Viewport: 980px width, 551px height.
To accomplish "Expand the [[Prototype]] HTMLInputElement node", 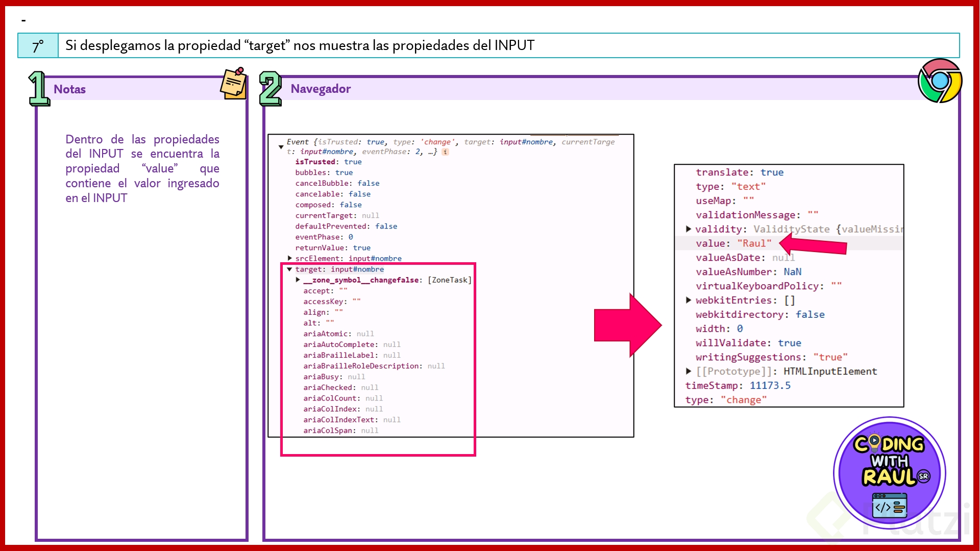I will point(689,371).
